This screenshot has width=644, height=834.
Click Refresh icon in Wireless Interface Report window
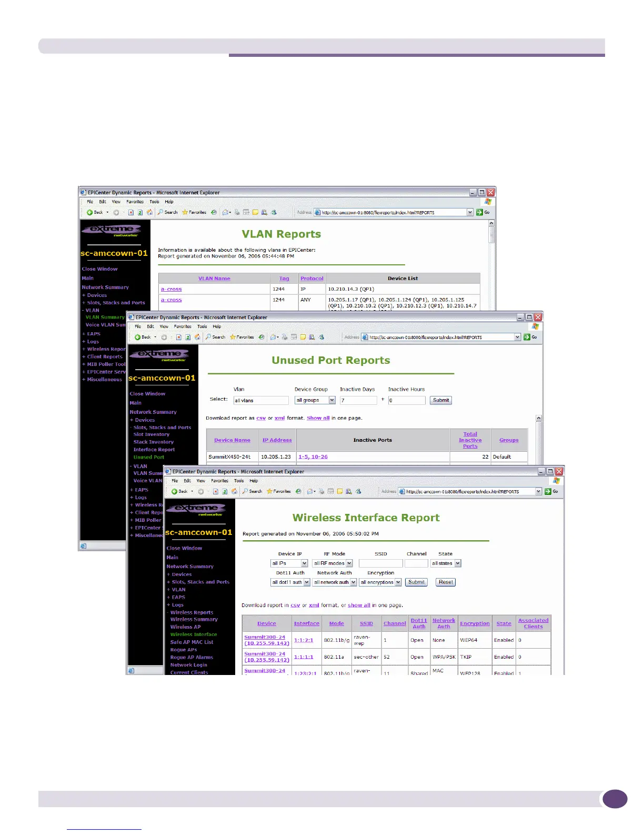click(x=225, y=491)
